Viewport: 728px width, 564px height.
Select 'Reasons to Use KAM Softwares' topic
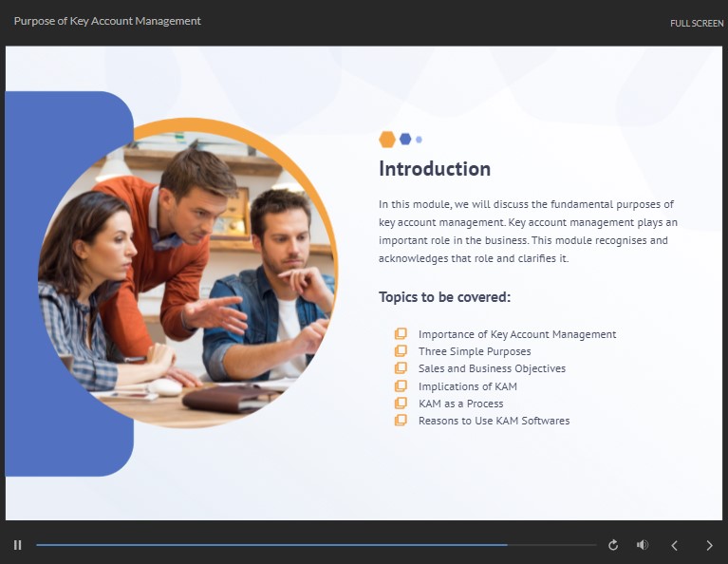(494, 421)
